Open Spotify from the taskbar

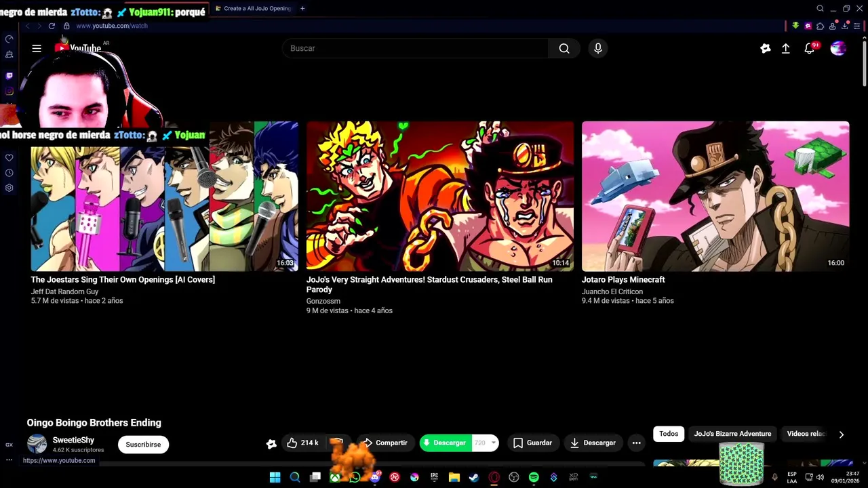click(534, 477)
